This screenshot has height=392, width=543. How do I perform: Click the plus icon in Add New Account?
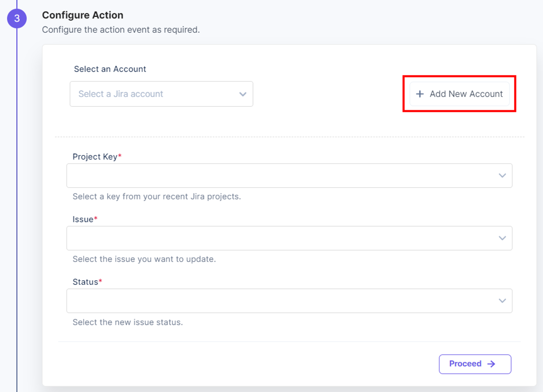coord(420,94)
